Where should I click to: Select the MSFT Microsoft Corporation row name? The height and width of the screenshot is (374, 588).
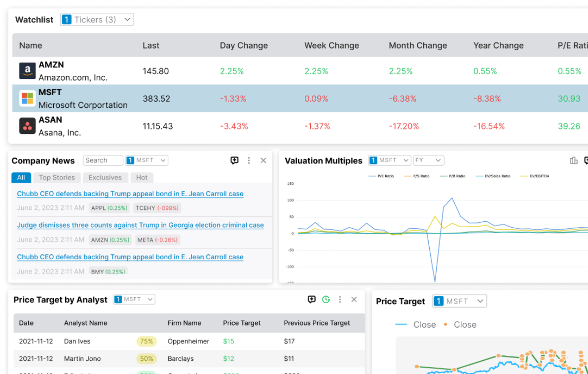(x=83, y=99)
